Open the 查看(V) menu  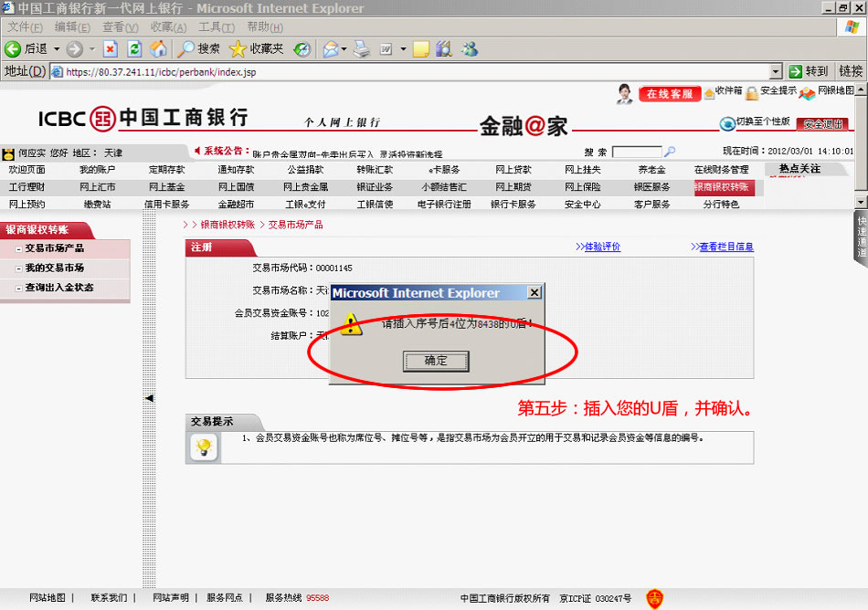tap(121, 27)
